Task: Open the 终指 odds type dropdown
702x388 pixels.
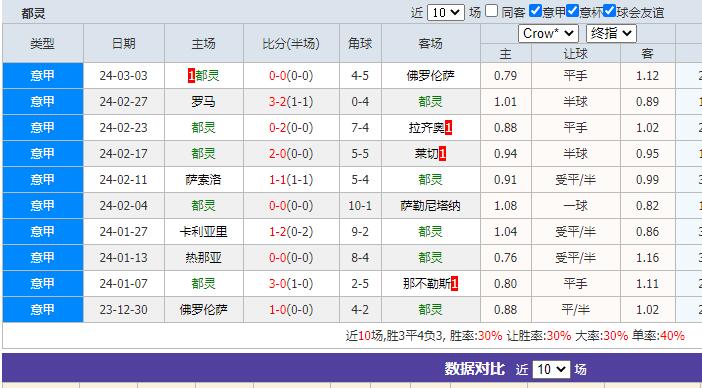Action: pyautogui.click(x=611, y=34)
